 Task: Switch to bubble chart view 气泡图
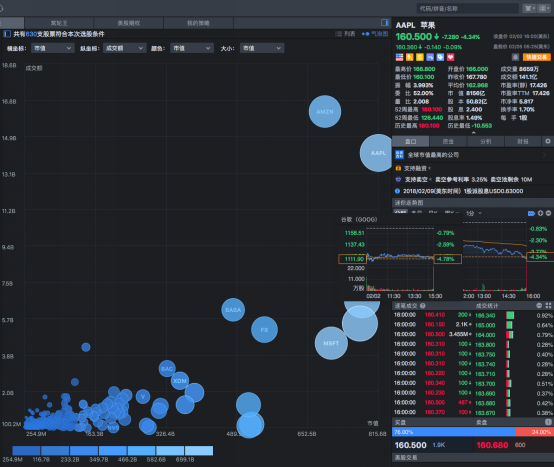[375, 34]
